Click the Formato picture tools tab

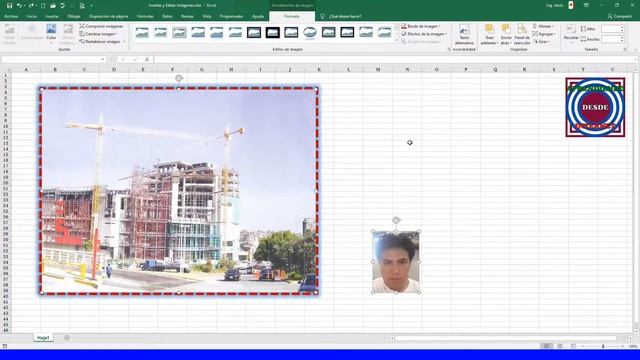291,16
